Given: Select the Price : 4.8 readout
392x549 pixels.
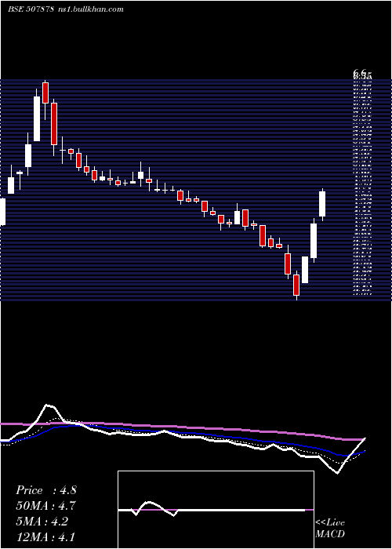Looking at the screenshot, I should tap(45, 490).
